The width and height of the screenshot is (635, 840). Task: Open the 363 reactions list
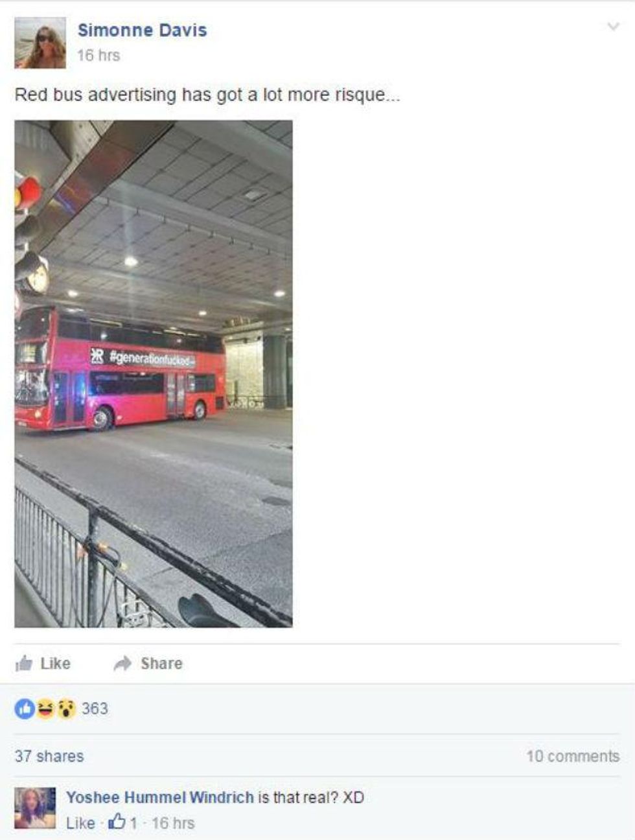[x=95, y=708]
